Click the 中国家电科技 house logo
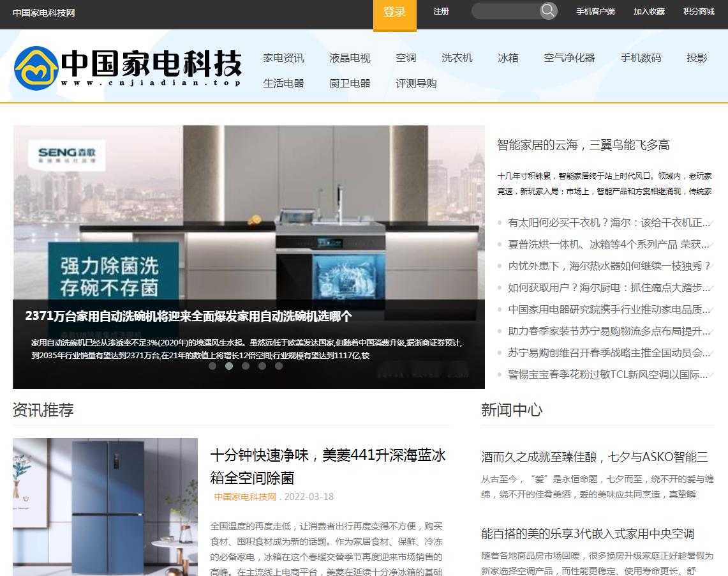 click(x=128, y=68)
